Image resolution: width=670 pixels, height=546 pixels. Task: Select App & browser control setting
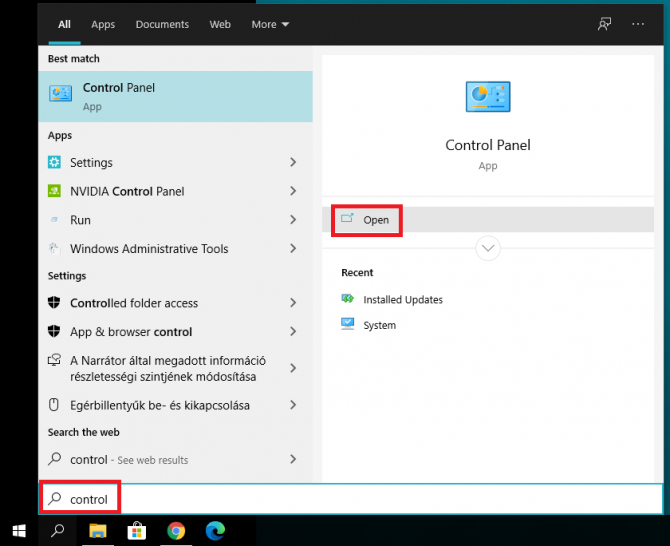(175, 331)
